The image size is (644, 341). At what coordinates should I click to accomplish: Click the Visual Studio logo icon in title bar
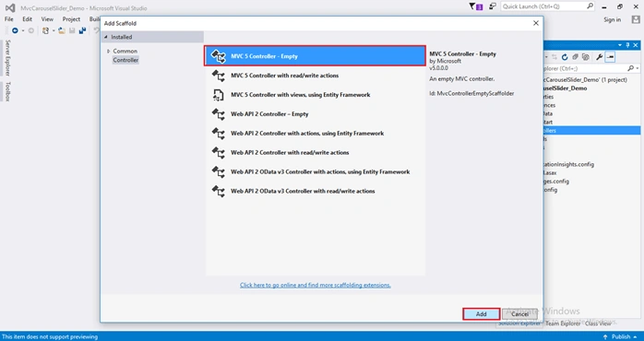10,7
